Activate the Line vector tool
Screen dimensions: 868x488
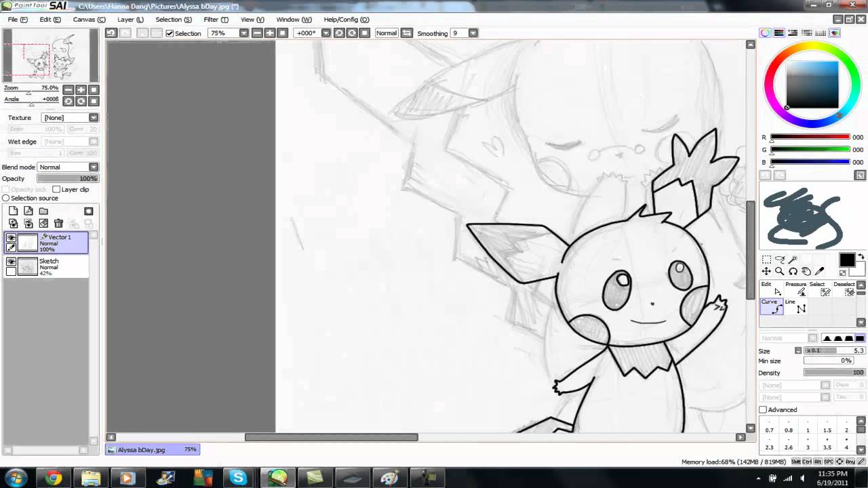[x=796, y=306]
